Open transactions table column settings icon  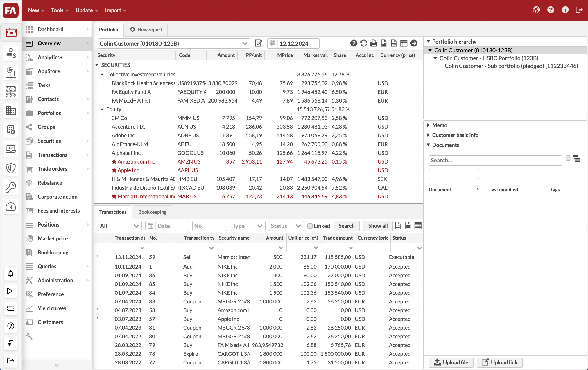tap(418, 226)
